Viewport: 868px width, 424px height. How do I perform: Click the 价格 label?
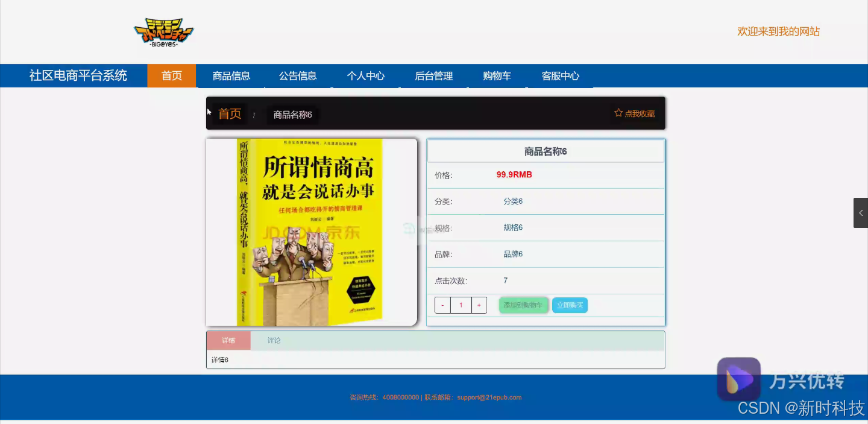(444, 176)
